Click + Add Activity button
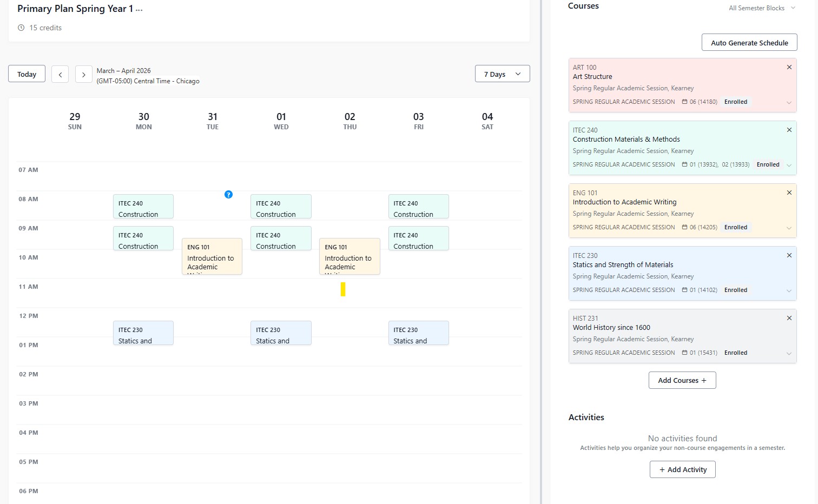 (683, 469)
